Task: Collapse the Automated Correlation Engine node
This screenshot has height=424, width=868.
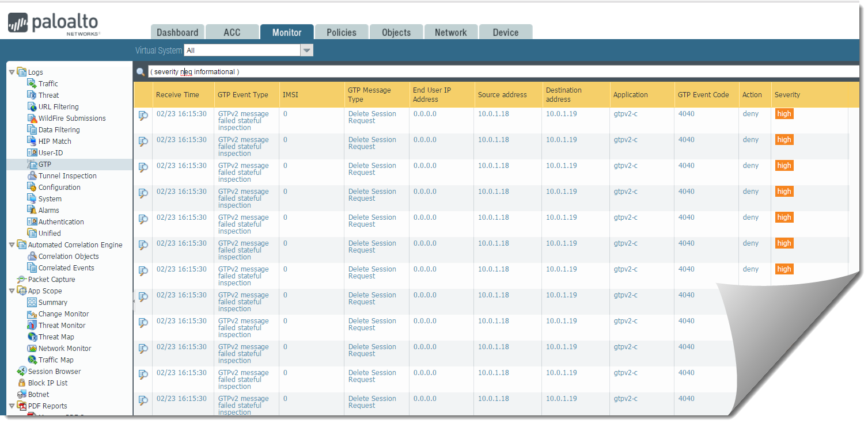Action: 12,245
